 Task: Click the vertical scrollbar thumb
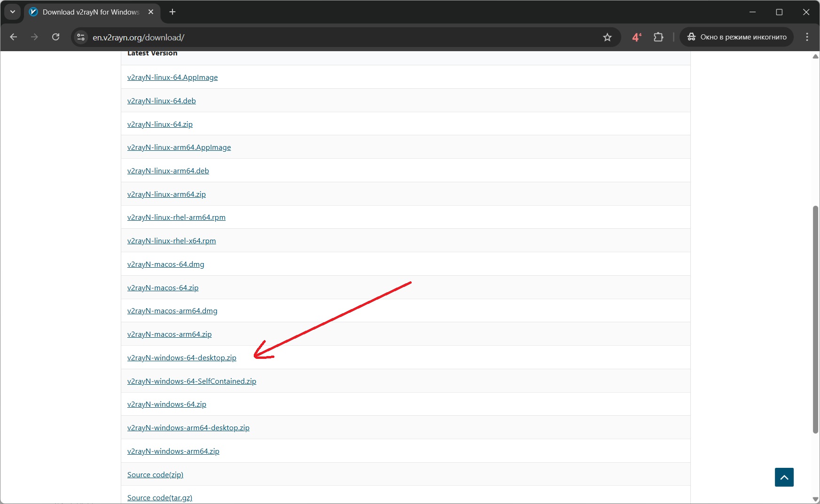coord(816,319)
